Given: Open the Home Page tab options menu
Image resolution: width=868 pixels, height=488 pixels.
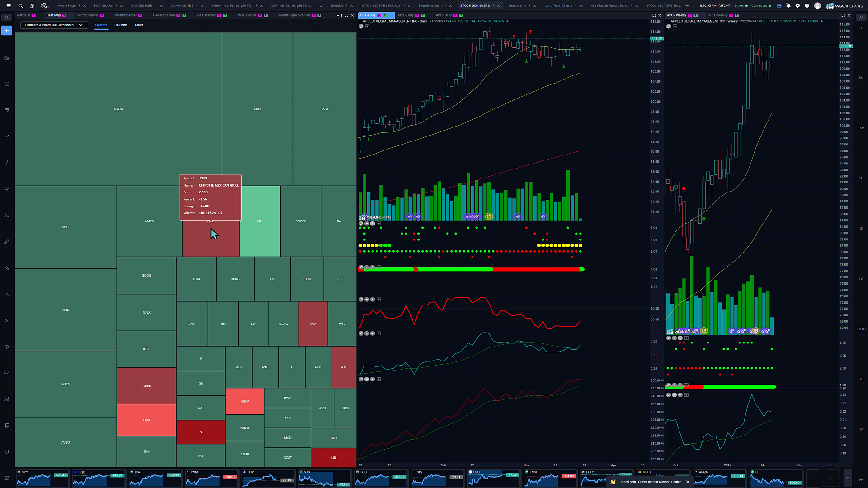Looking at the screenshot, I should point(79,6).
